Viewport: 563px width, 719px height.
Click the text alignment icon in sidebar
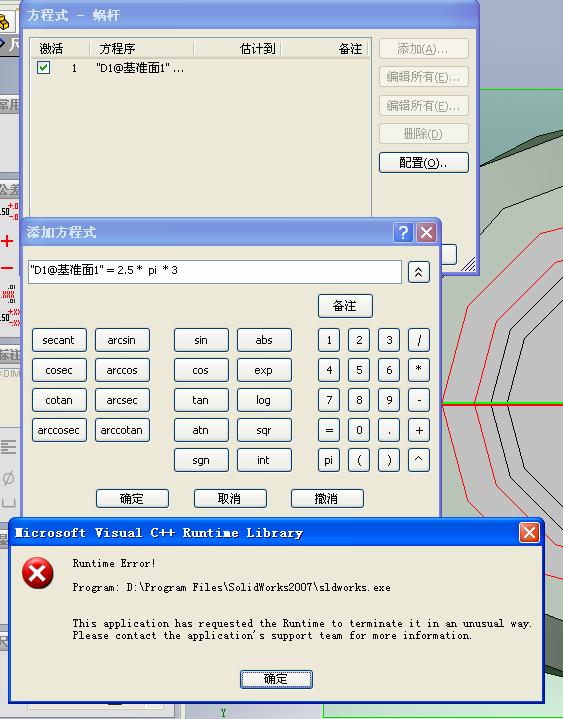tap(8, 447)
